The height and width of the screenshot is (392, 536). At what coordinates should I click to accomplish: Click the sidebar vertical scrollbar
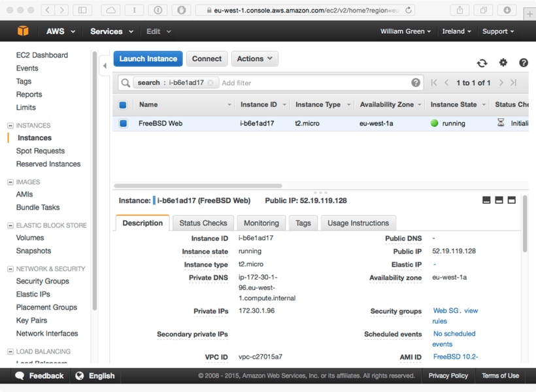[95, 180]
